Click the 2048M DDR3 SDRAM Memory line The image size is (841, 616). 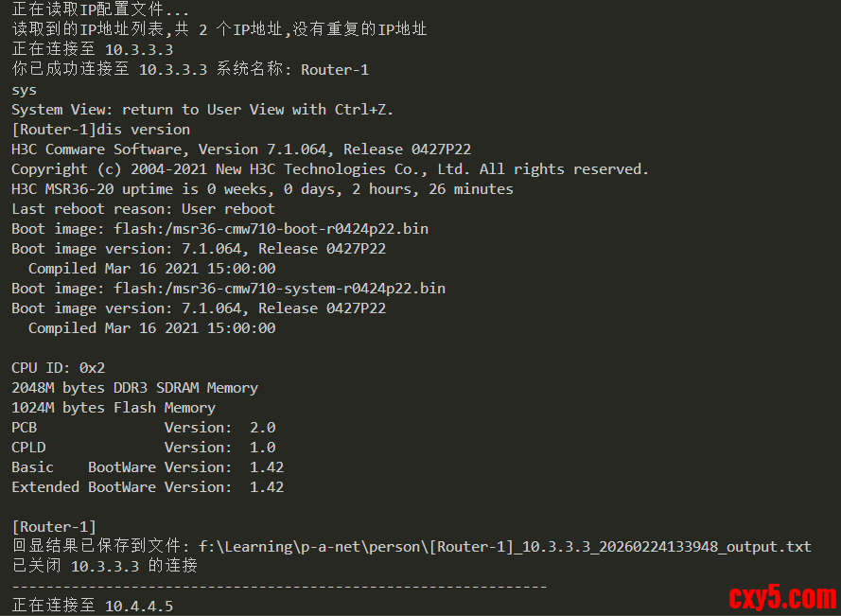(x=134, y=388)
